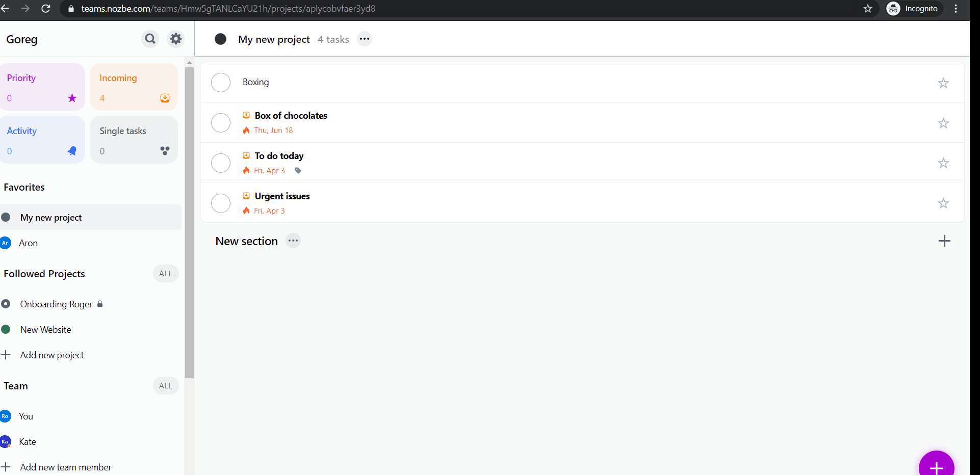Open My new project options menu

pos(365,39)
